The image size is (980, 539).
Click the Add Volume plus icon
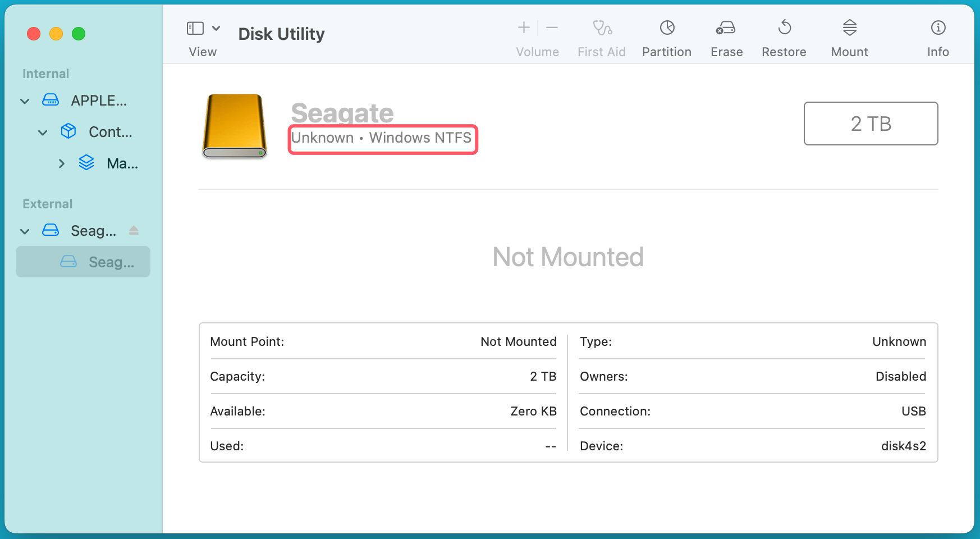pyautogui.click(x=523, y=27)
